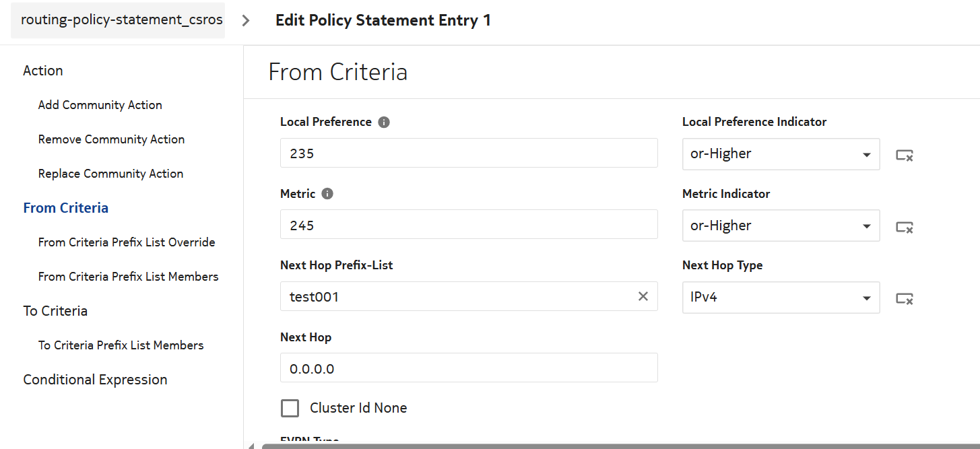Viewport: 980px width, 449px height.
Task: Click the Local Preference info icon
Action: [384, 123]
